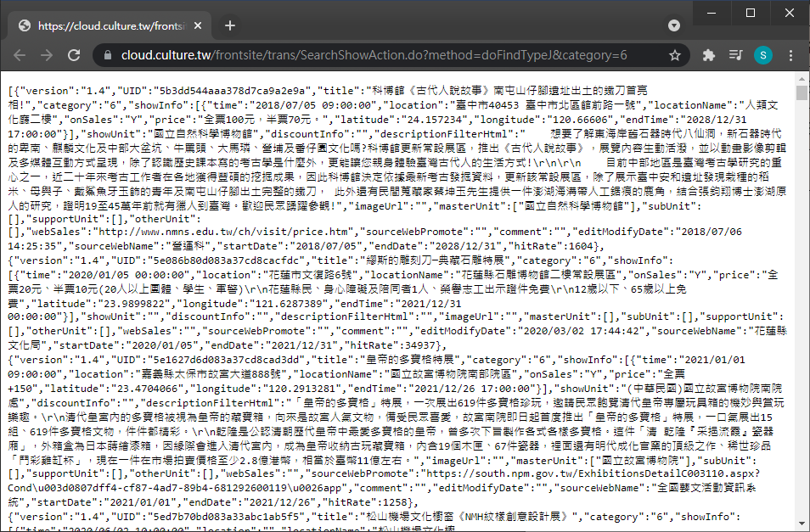Open the Extensions puzzle icon
Screen dimensions: 810x532
click(709, 55)
